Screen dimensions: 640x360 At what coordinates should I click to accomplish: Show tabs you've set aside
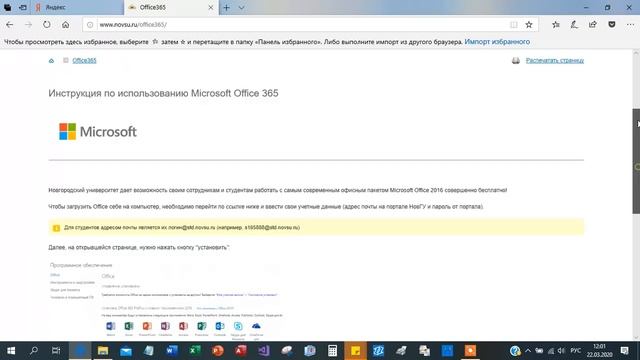pyautogui.click(x=8, y=7)
